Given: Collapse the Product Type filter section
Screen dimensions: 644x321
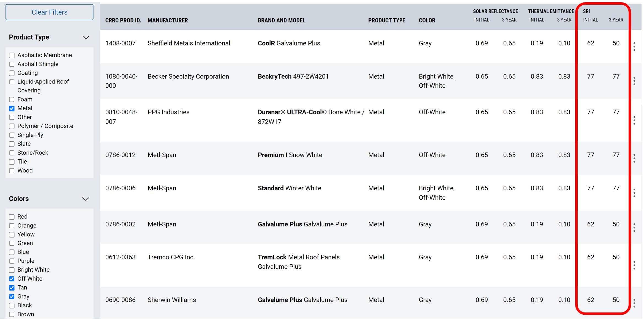Looking at the screenshot, I should (x=86, y=37).
